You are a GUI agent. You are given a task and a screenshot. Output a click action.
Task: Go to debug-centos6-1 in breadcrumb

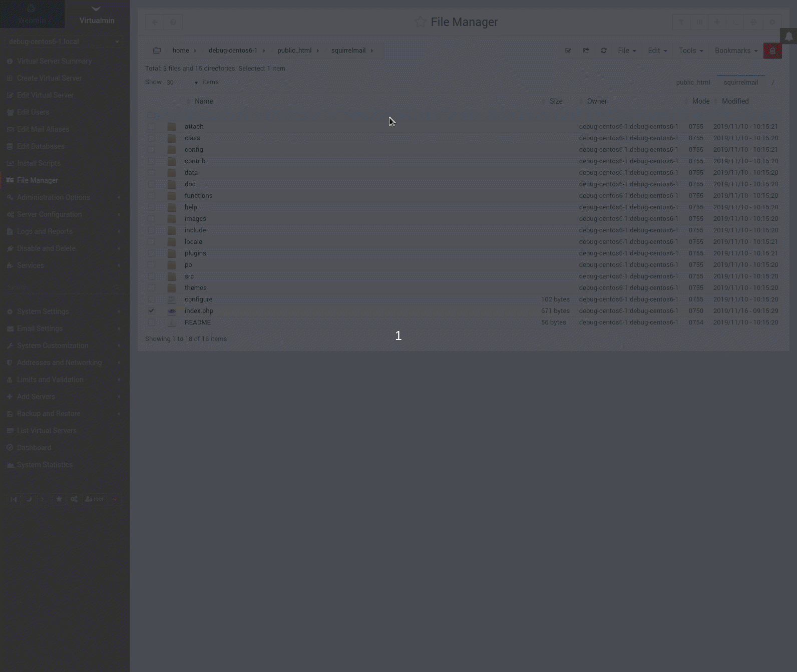tap(233, 51)
